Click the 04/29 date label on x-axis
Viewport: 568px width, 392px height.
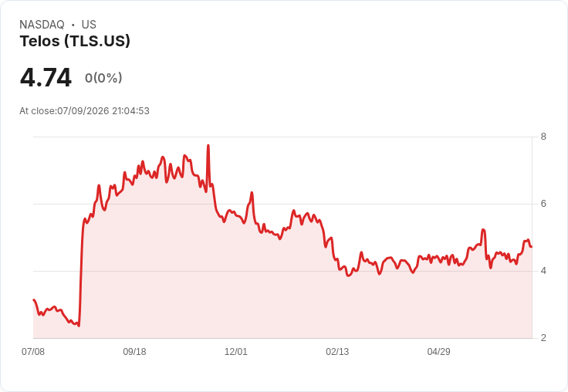[x=438, y=351]
